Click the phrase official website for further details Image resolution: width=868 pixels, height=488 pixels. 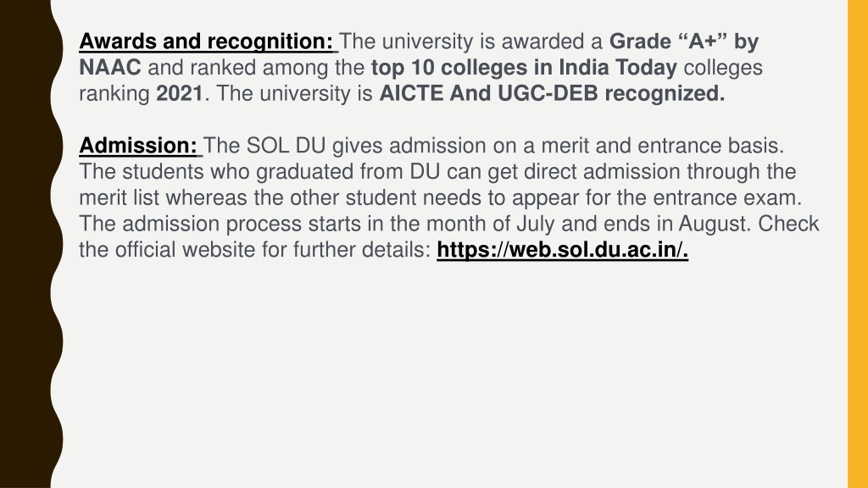tap(272, 250)
